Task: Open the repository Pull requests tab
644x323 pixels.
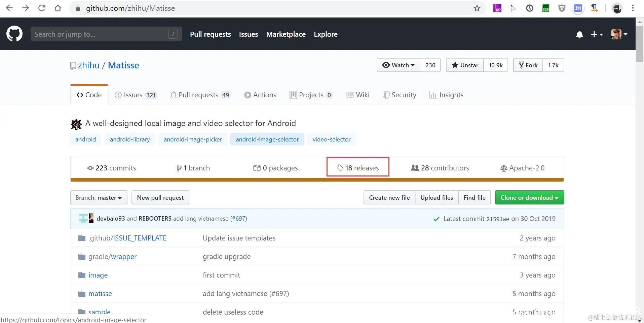Action: coord(200,95)
